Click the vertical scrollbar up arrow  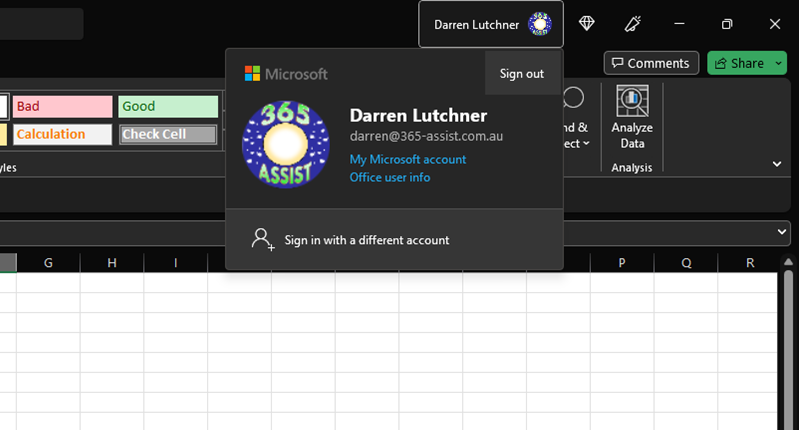tap(788, 262)
